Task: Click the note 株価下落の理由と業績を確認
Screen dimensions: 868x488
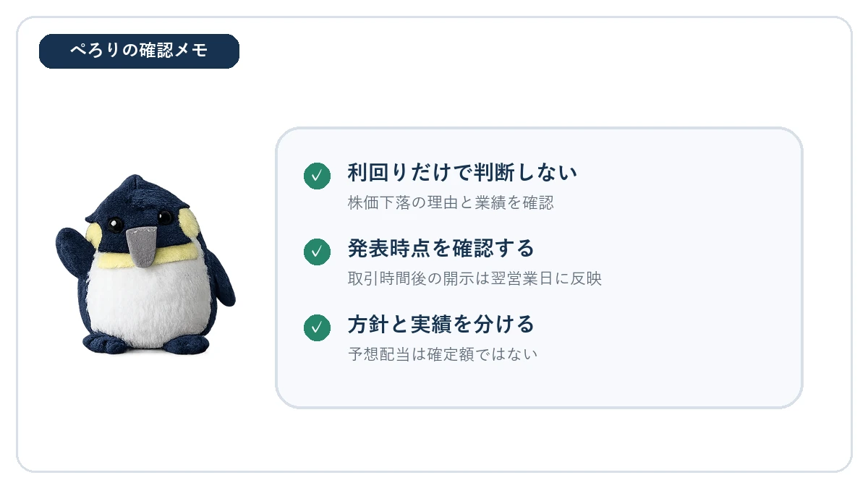Action: point(451,203)
